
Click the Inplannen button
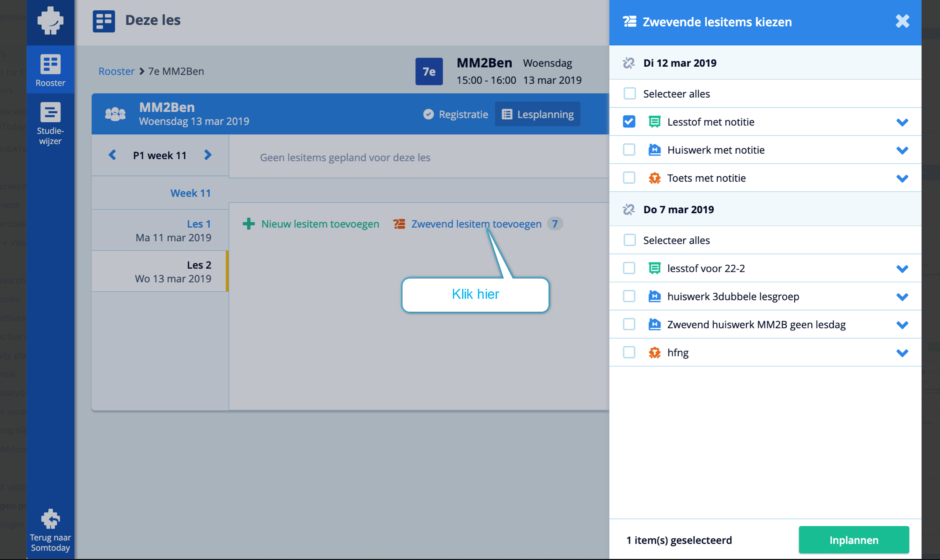[x=853, y=540]
